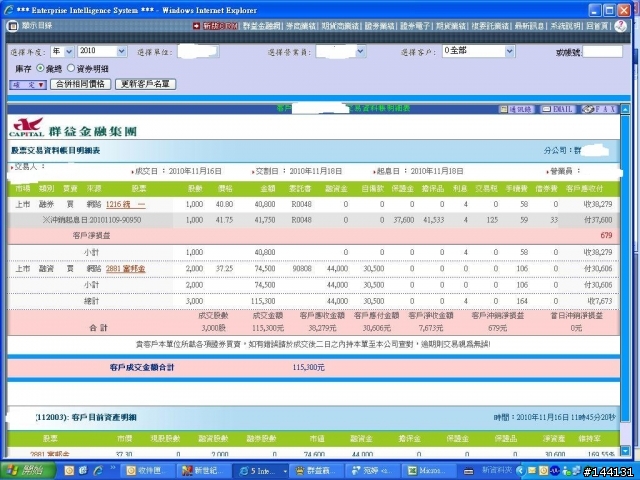
Task: Click the 客戶目前資產明細 heading
Action: pyautogui.click(x=104, y=417)
